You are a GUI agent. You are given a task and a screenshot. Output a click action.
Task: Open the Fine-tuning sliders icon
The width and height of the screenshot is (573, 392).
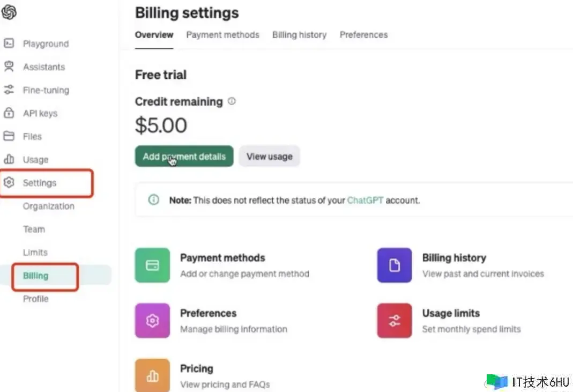point(9,90)
